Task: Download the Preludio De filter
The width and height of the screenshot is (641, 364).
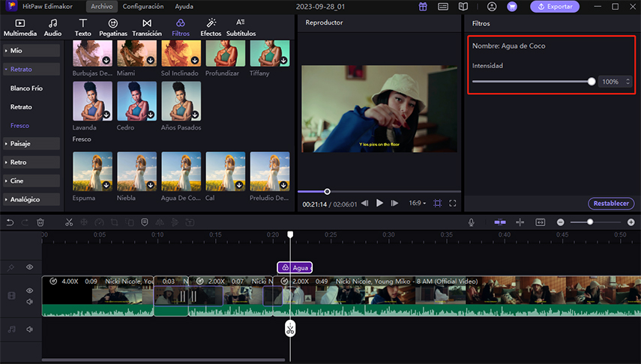Action: [x=283, y=185]
